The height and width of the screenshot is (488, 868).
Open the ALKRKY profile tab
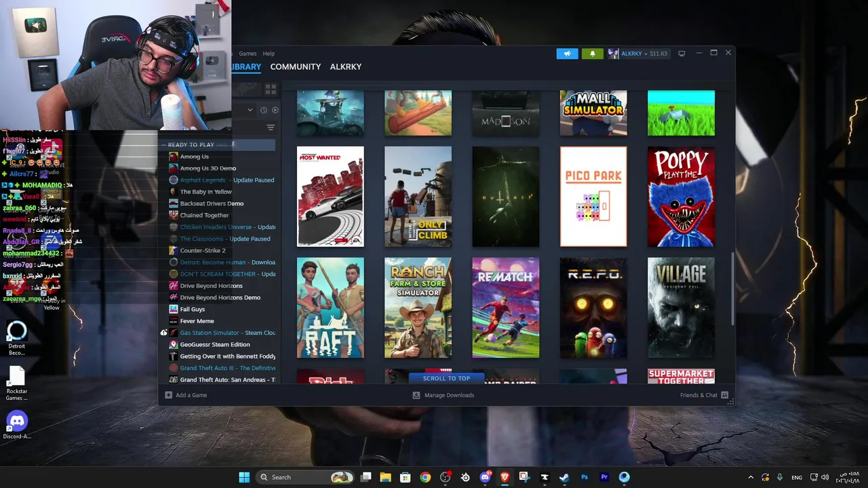345,66
